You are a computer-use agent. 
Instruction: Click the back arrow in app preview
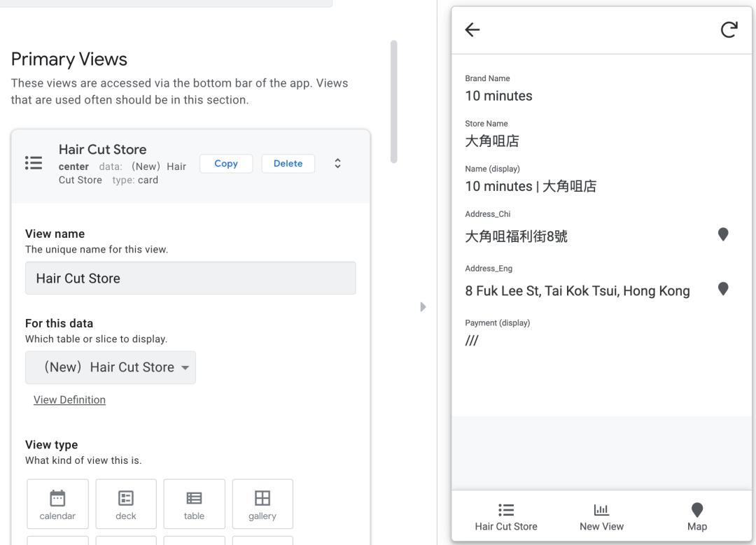coord(473,29)
